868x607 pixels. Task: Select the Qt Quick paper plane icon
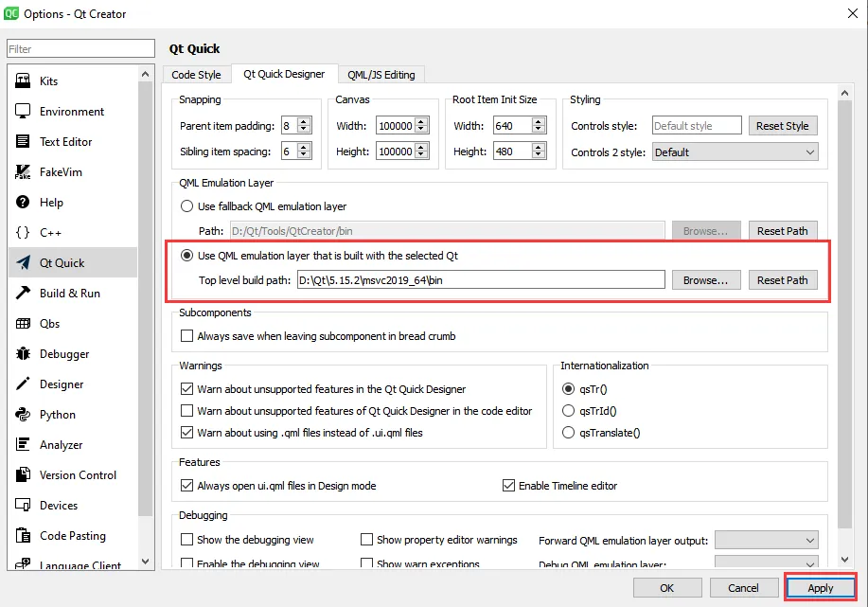23,262
